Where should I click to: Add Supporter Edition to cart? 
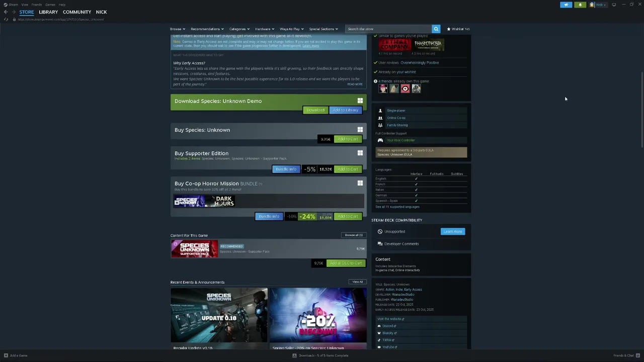(x=348, y=169)
